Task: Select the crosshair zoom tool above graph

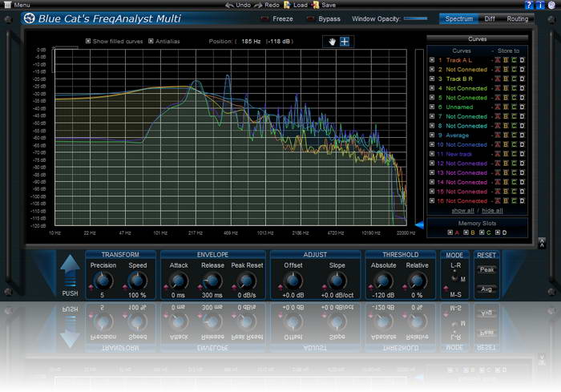Action: point(344,41)
